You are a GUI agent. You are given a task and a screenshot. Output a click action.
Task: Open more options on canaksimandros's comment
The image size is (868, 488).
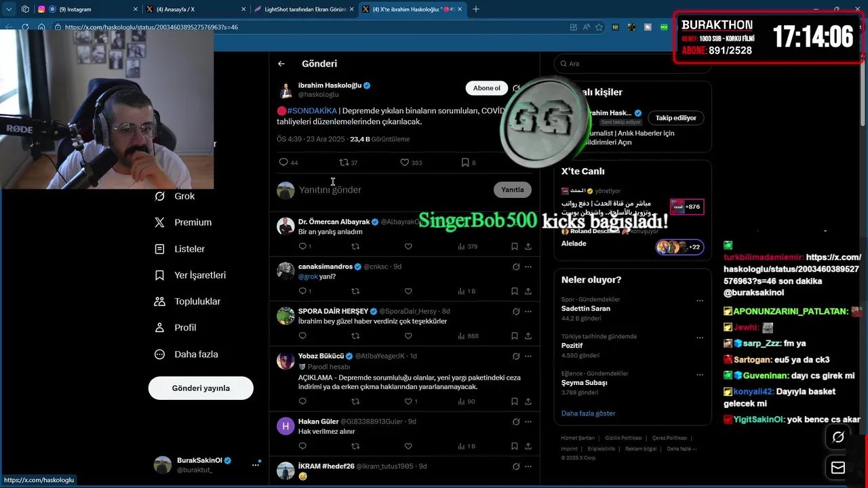(528, 267)
